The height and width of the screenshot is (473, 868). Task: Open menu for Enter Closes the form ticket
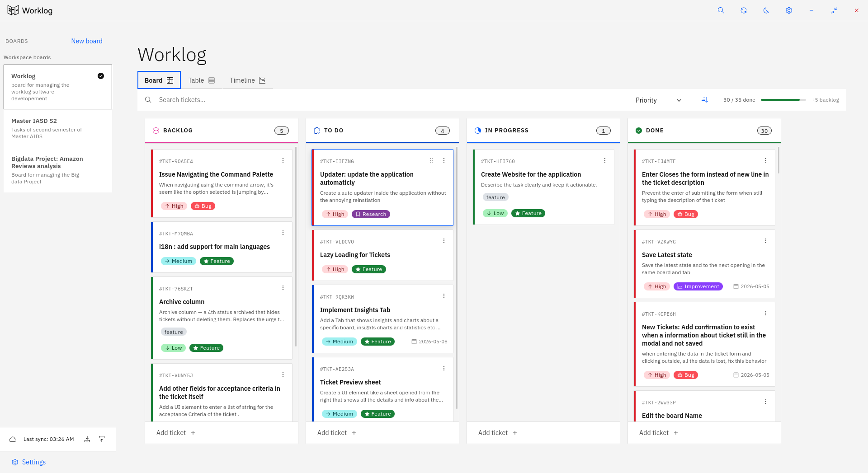click(x=766, y=160)
